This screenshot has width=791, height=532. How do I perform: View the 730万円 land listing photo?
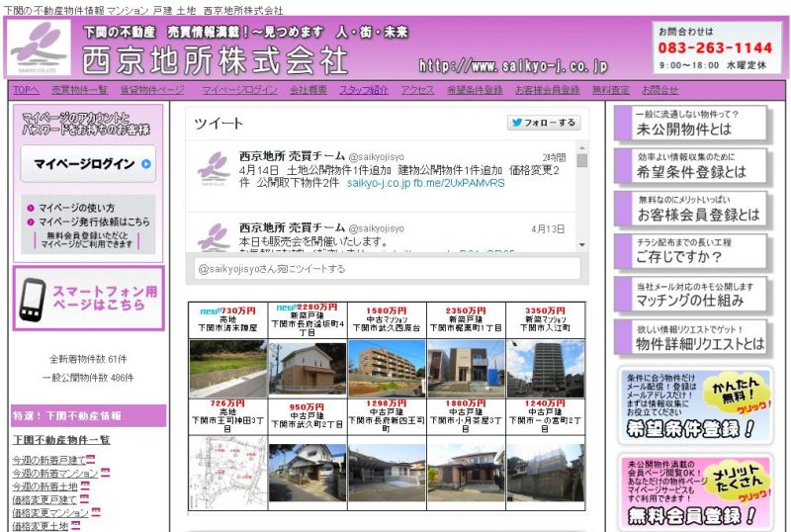tap(227, 368)
